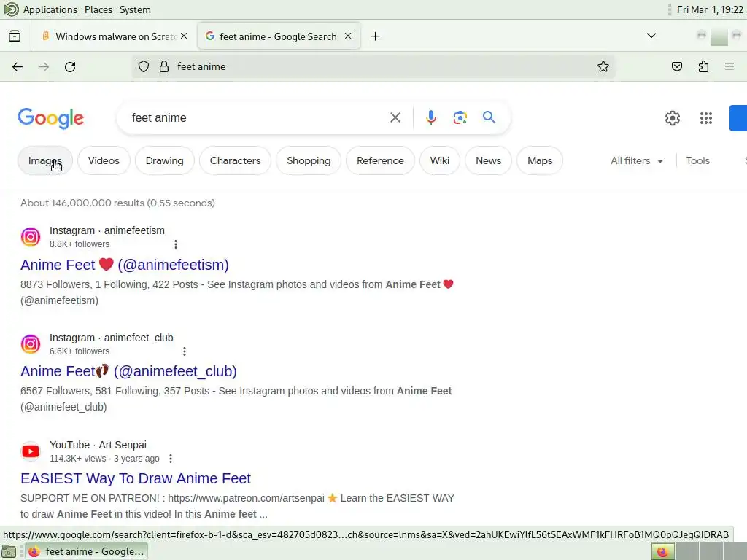The height and width of the screenshot is (560, 747).
Task: Click the Google logo
Action: click(x=51, y=118)
